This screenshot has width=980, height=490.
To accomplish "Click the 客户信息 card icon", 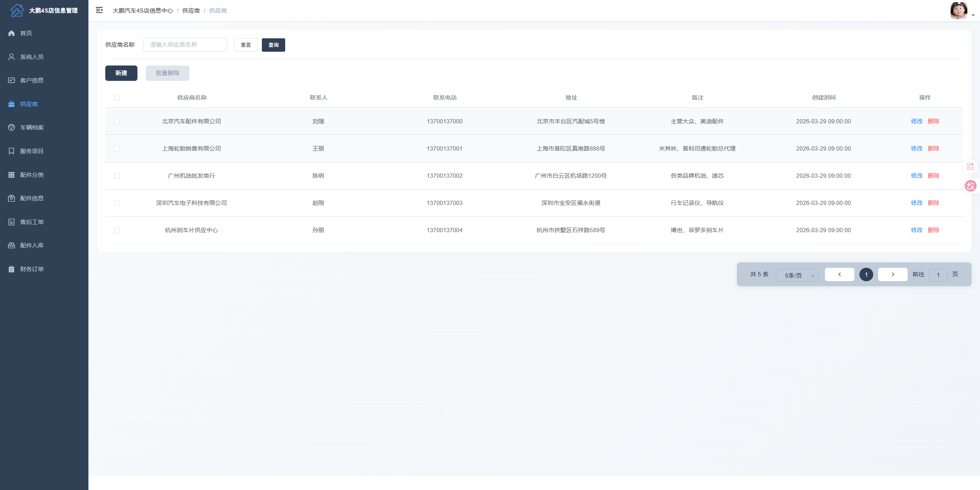I will tap(11, 80).
